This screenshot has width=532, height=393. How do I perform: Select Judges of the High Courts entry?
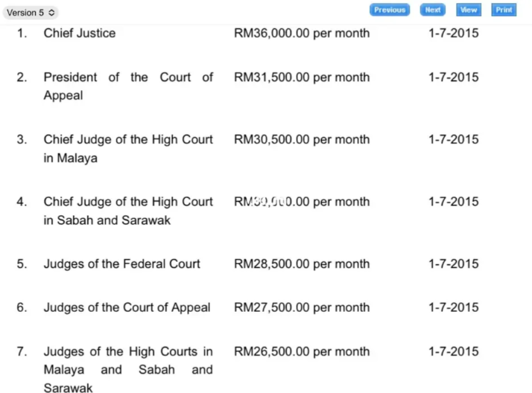pos(128,370)
